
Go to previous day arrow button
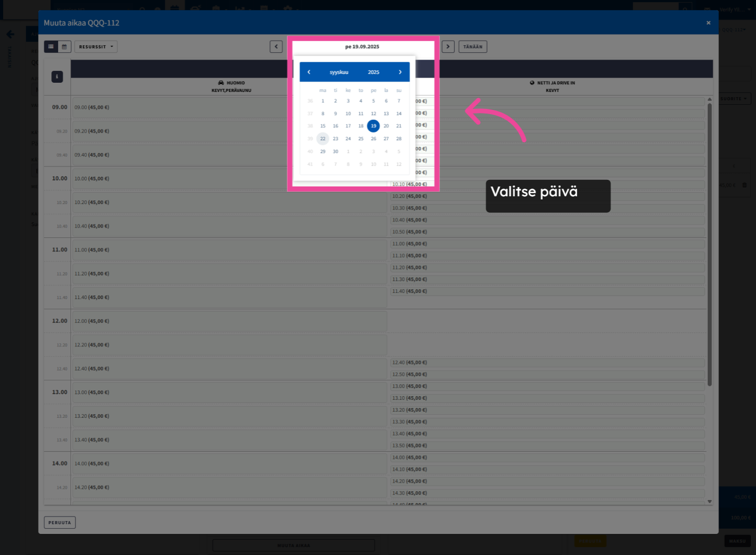276,47
